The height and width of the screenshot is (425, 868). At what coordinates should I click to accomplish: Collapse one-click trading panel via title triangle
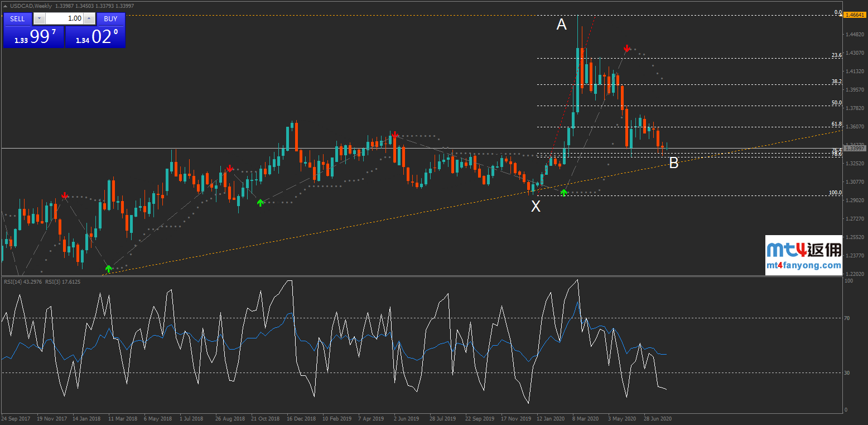pyautogui.click(x=5, y=6)
